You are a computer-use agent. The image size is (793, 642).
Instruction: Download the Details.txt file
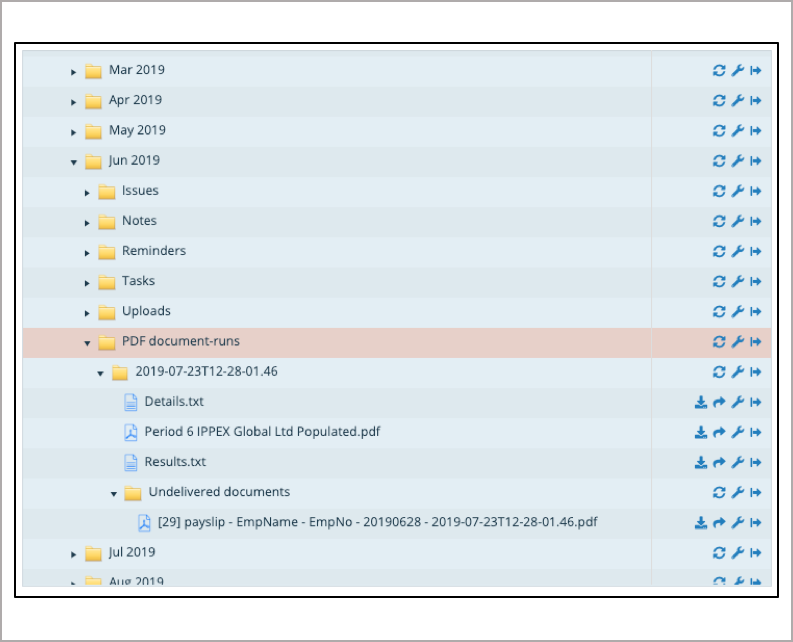701,402
